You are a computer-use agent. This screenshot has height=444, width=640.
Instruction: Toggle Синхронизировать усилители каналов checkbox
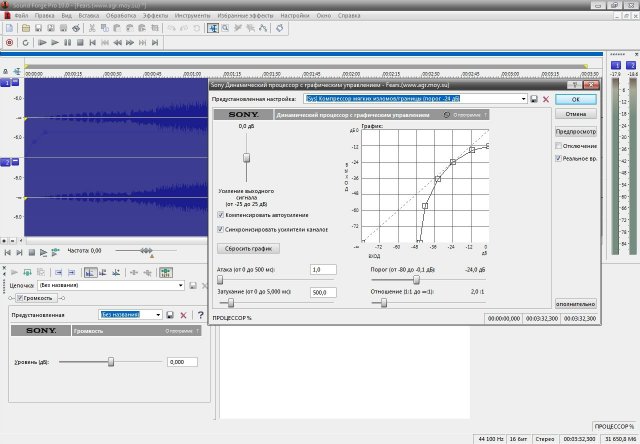[x=221, y=228]
